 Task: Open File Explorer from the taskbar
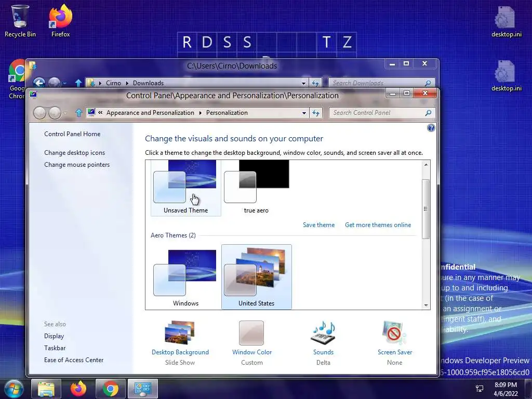click(46, 389)
